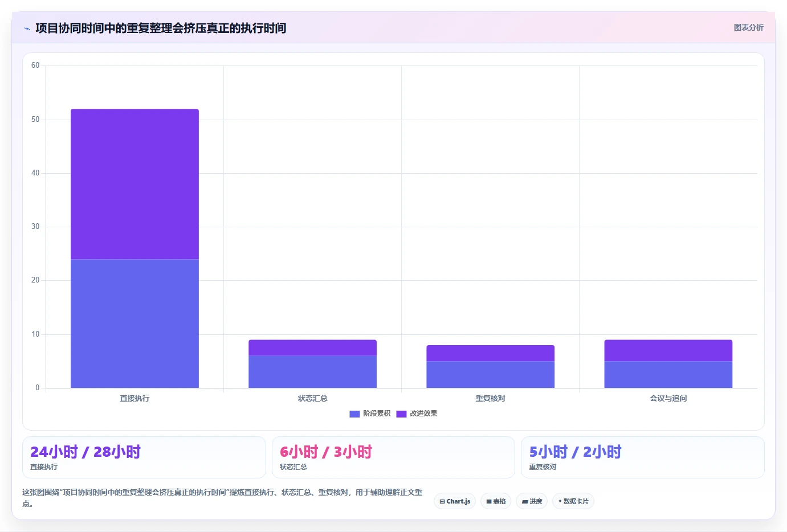Click the 图表分析 label in header
The height and width of the screenshot is (532, 787).
[748, 27]
